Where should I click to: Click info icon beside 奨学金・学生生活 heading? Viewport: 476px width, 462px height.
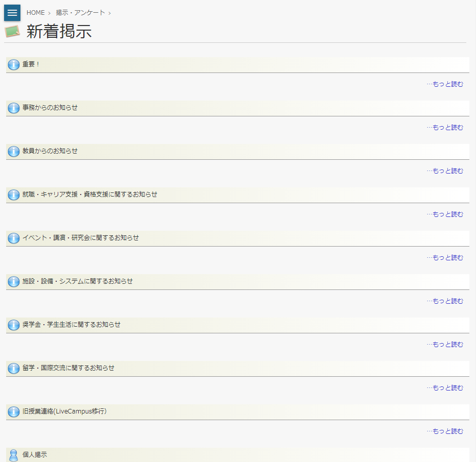click(14, 325)
